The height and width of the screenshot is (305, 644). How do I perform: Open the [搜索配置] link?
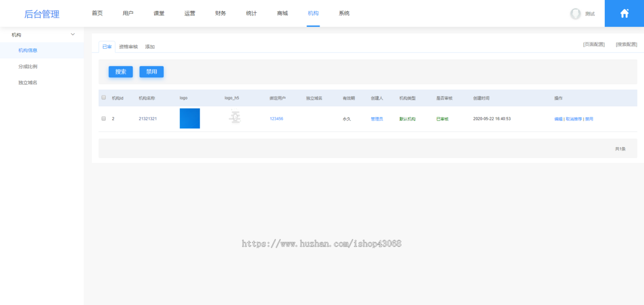pyautogui.click(x=626, y=45)
